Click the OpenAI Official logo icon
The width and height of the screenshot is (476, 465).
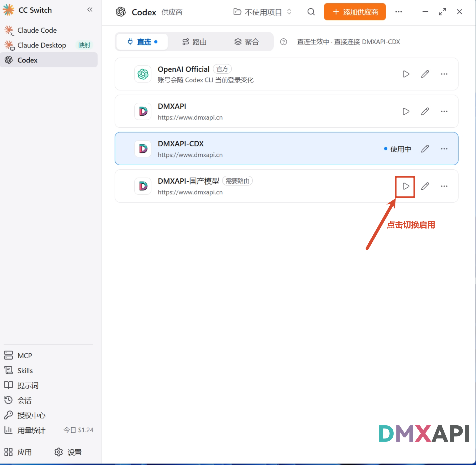(x=143, y=74)
